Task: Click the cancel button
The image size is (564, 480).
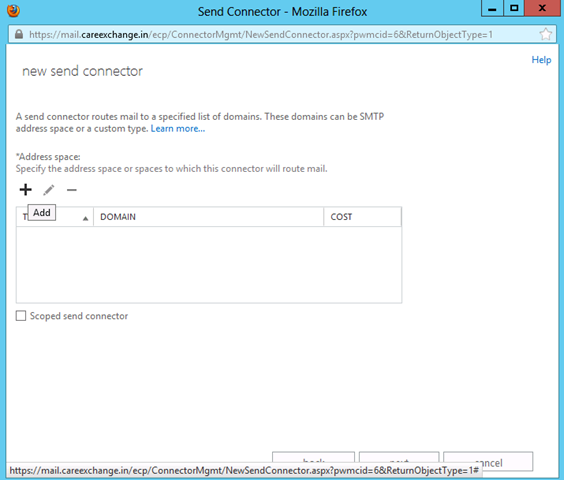Action: tap(488, 461)
